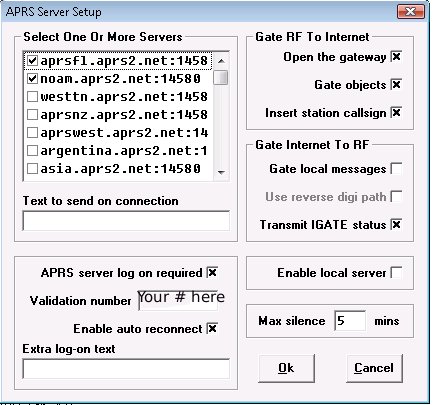Screen dimensions: 434x405
Task: Toggle Transmit IGATE status checkbox
Action: (396, 225)
